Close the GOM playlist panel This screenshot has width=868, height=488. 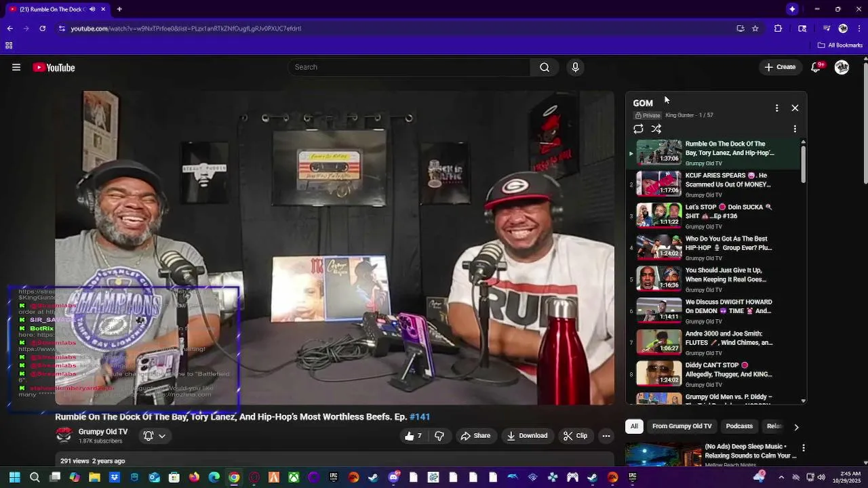(795, 108)
